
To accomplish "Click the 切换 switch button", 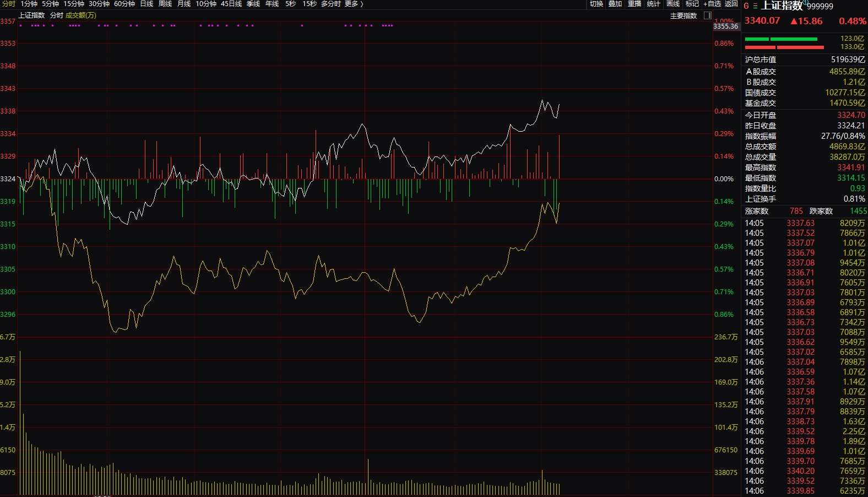I will tap(596, 4).
